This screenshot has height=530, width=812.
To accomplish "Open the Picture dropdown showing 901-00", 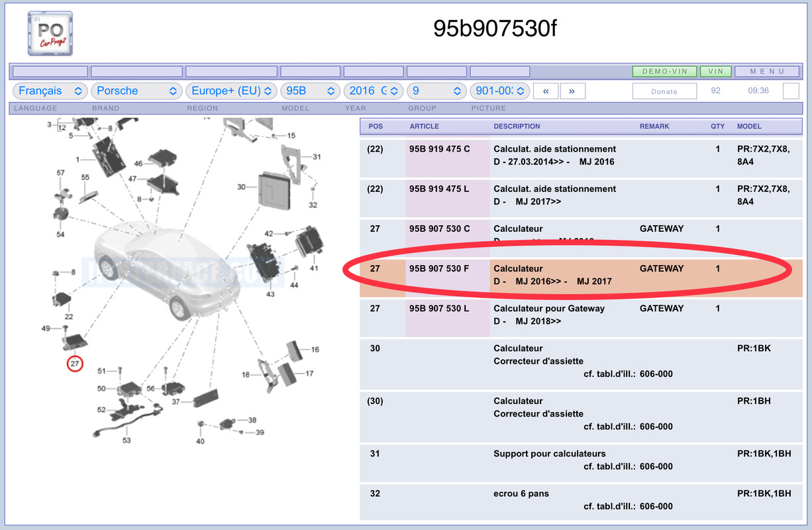I will (x=499, y=91).
